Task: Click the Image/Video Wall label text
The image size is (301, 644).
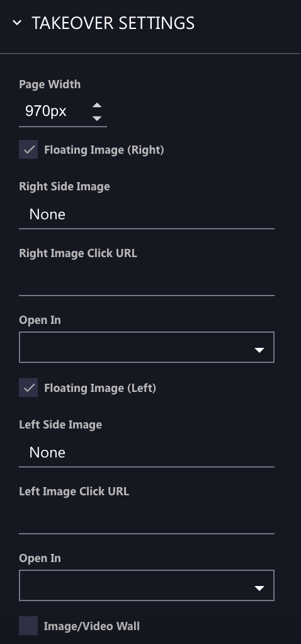Action: [92, 626]
